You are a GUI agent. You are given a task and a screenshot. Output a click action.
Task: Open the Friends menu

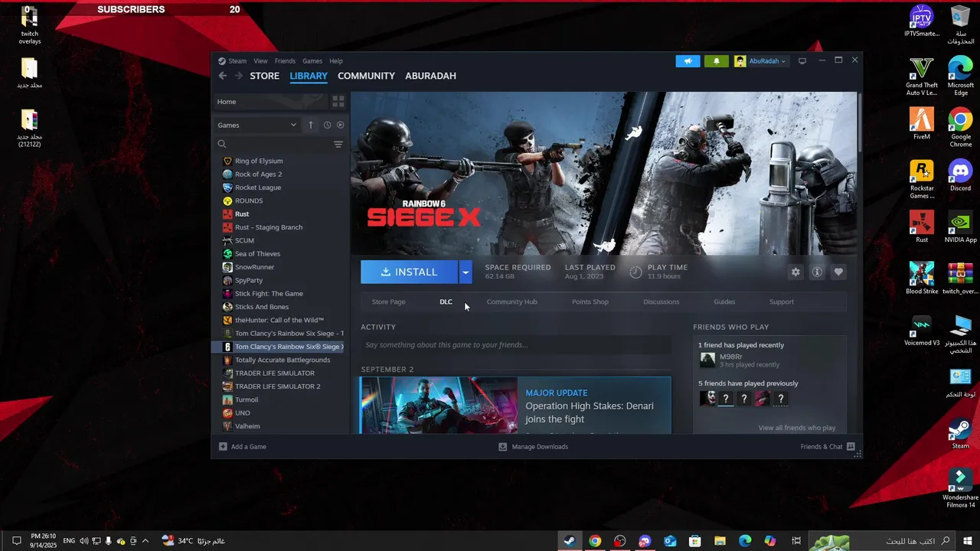coord(285,61)
